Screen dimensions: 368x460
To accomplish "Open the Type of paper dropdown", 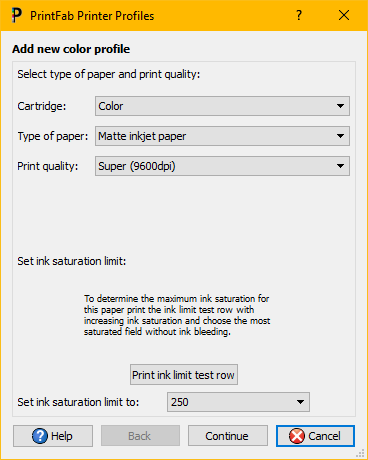I will (222, 136).
